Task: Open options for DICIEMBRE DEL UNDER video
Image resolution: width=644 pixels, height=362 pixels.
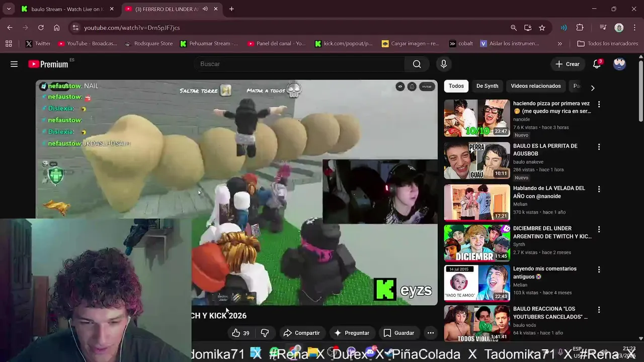Action: pyautogui.click(x=599, y=229)
